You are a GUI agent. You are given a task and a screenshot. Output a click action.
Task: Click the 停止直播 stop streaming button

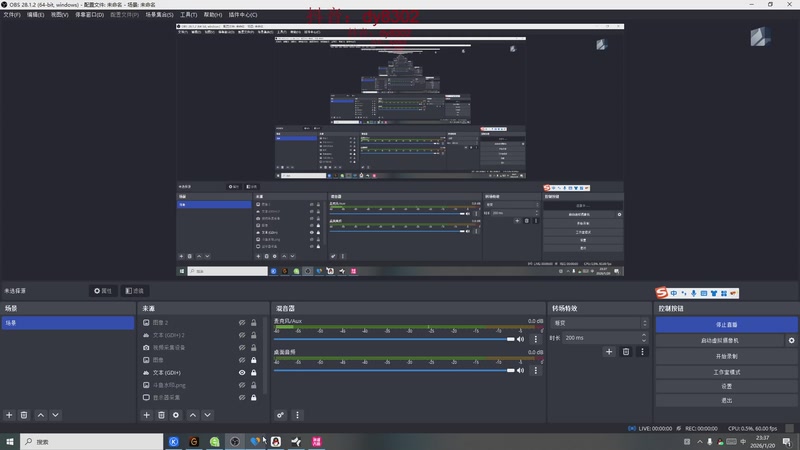[x=727, y=324]
